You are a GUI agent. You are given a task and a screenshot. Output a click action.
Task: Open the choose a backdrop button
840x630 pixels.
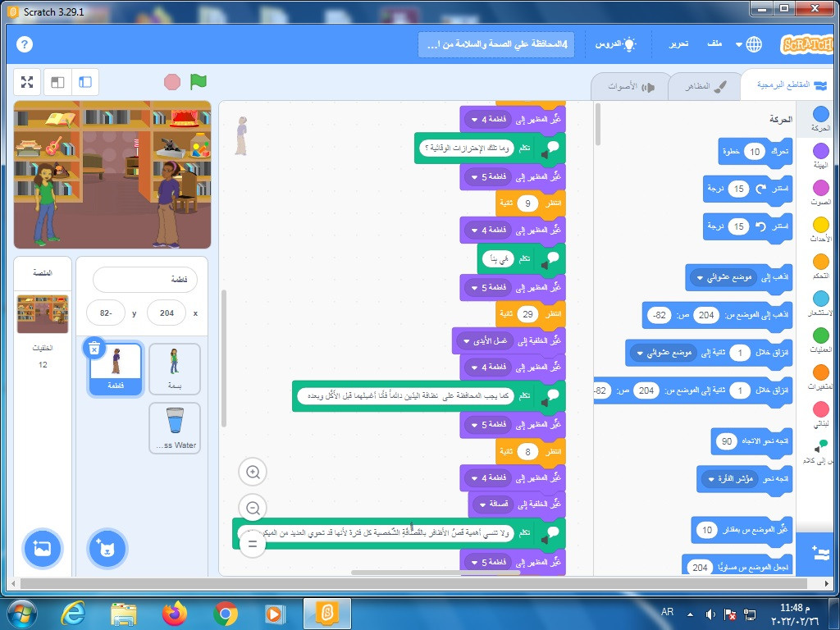(43, 549)
